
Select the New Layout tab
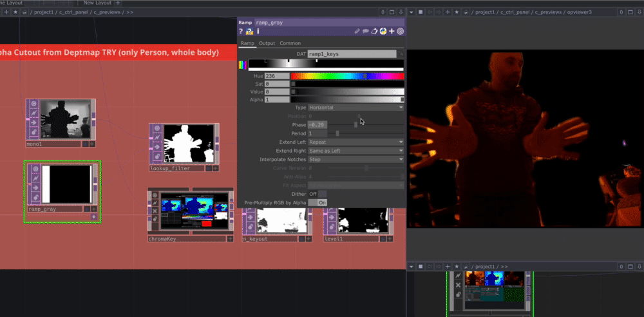pos(97,3)
